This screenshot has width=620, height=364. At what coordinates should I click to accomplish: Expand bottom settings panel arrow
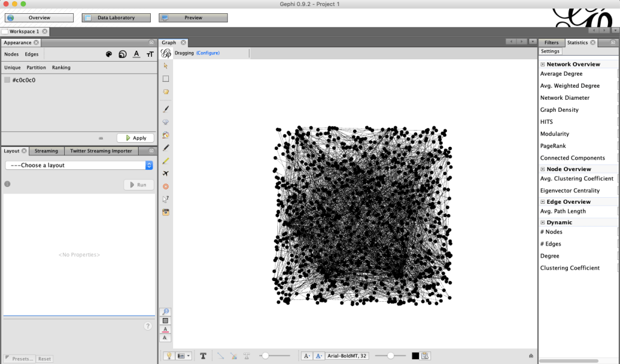pos(531,356)
